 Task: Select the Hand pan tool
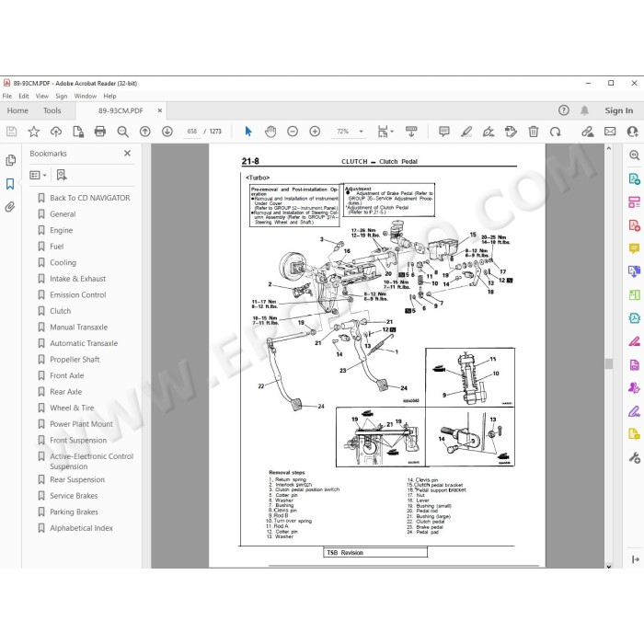pos(270,132)
